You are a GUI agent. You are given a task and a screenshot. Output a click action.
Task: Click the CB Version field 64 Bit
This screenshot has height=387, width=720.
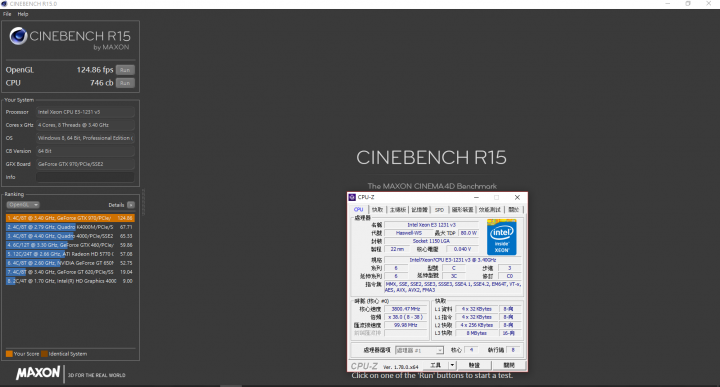[85, 151]
